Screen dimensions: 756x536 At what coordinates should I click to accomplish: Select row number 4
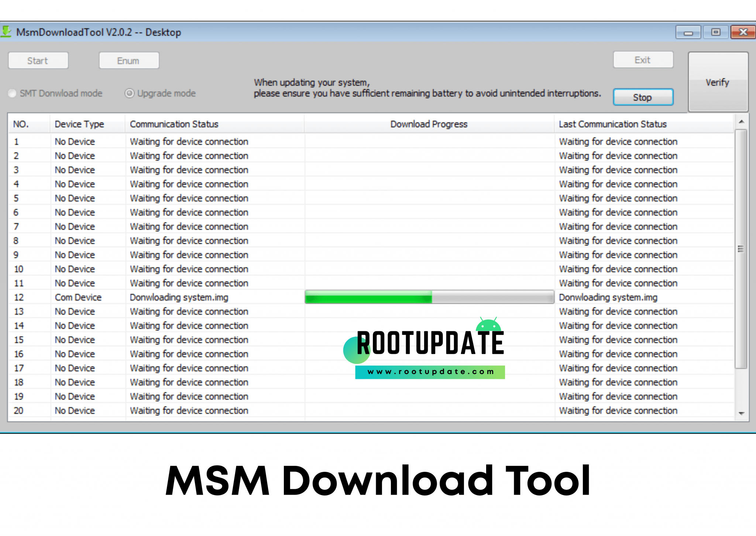16,184
